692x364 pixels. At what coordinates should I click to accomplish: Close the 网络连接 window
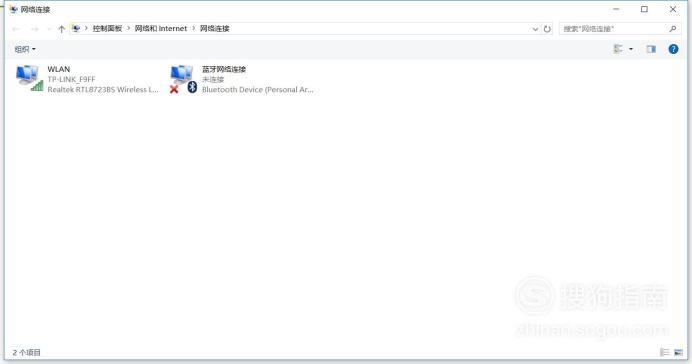coord(673,9)
